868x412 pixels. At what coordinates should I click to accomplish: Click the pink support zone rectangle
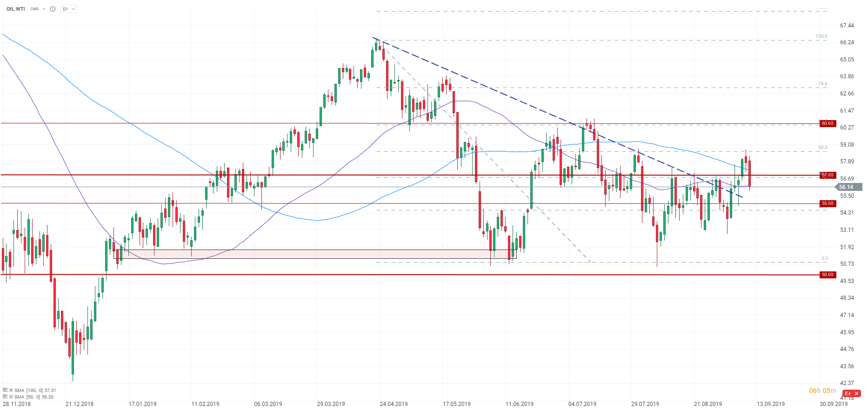point(314,254)
